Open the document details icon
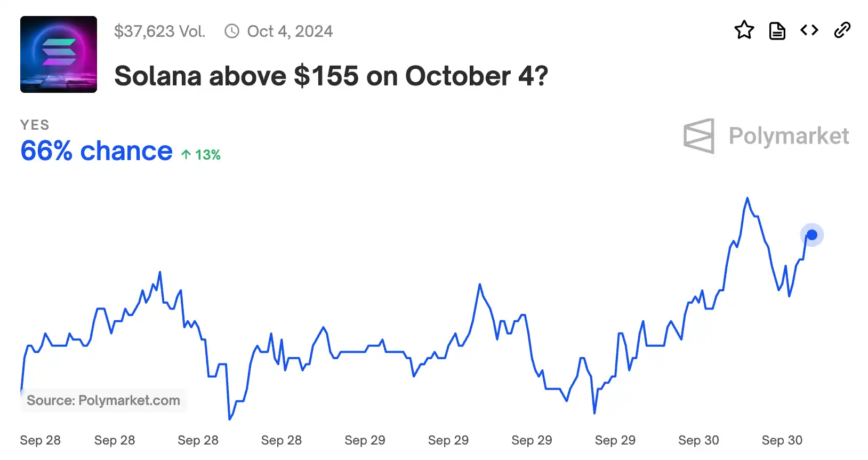The width and height of the screenshot is (868, 460). pos(777,31)
